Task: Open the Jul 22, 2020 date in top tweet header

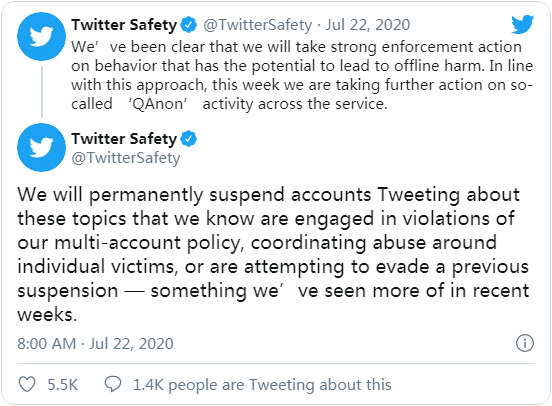Action: tap(368, 25)
